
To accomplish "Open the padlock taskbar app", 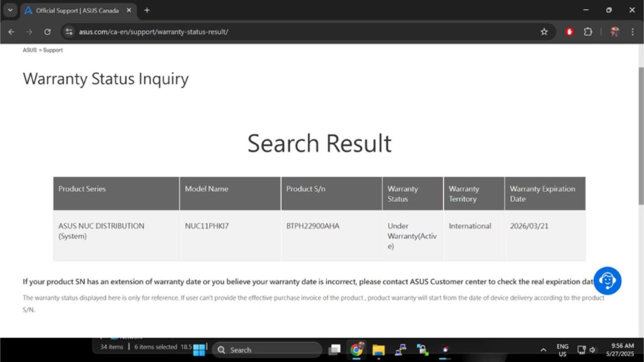I will [422, 350].
